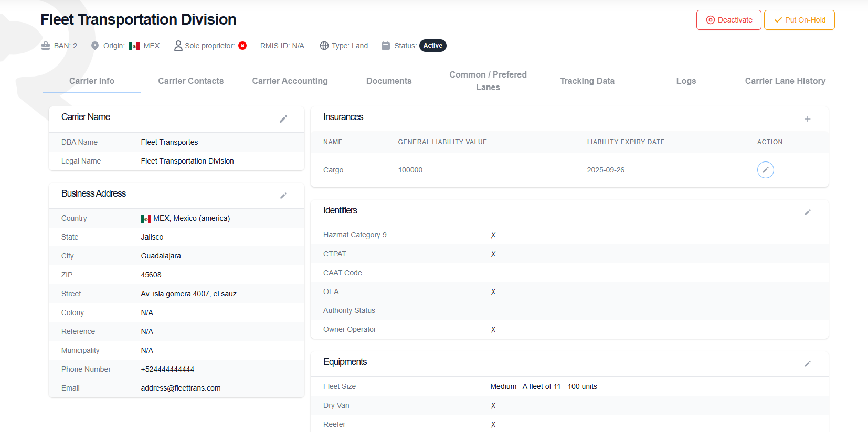Click the Type globe icon
The image size is (868, 432).
coord(324,46)
